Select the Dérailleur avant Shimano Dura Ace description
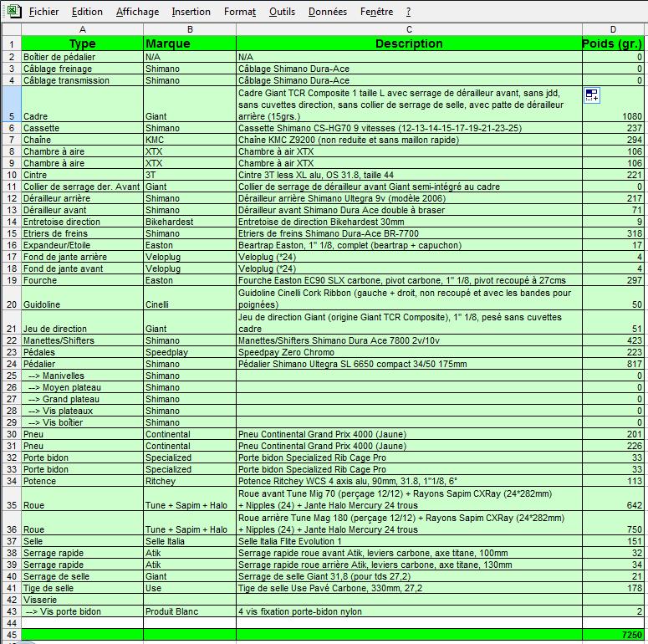Screen dimensions: 648x644 point(409,210)
